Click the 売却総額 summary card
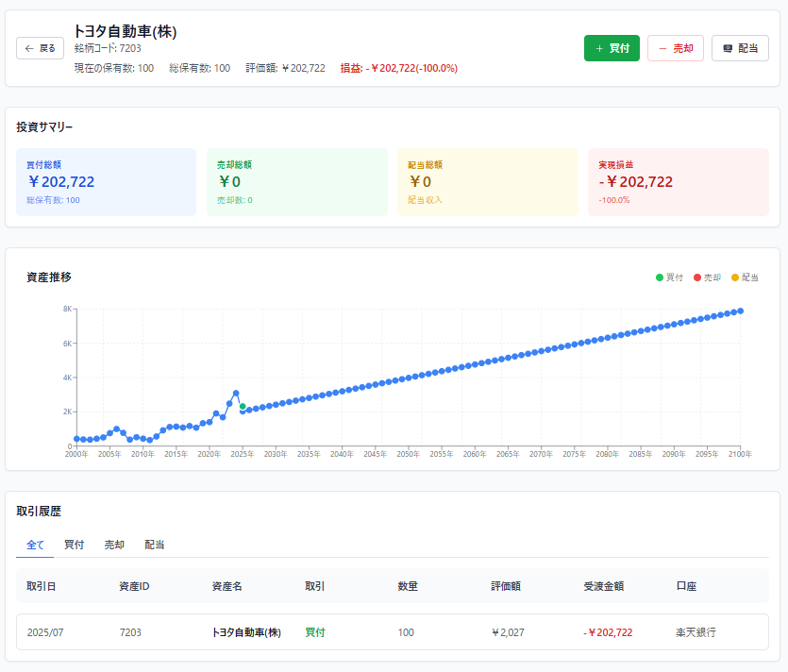Screen dimensions: 788x672 point(297,182)
